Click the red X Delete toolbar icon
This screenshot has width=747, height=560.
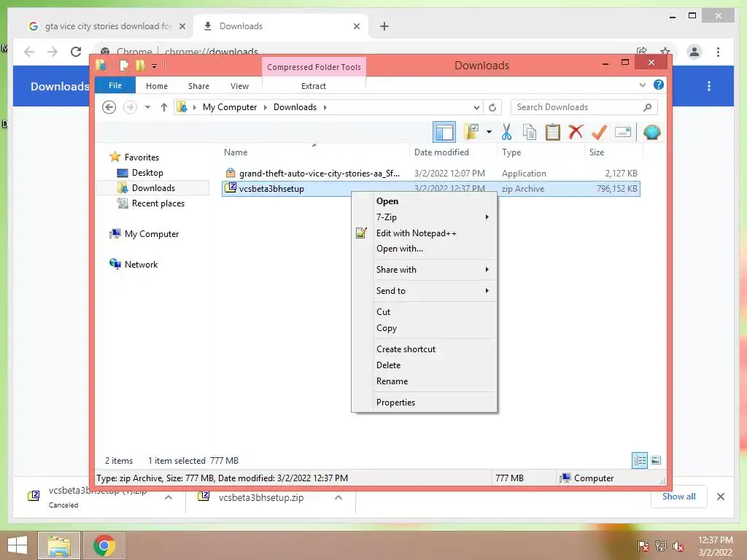(x=576, y=132)
